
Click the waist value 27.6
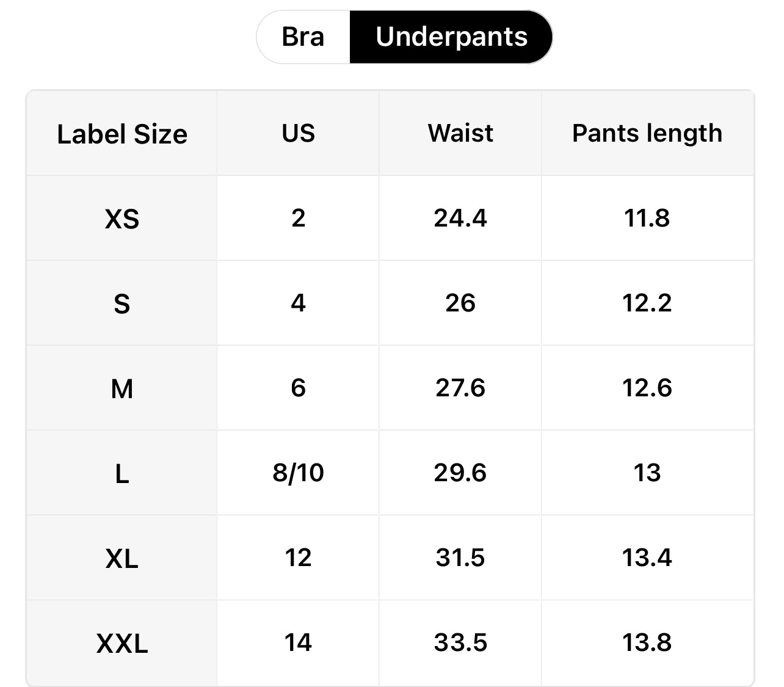[x=460, y=388]
